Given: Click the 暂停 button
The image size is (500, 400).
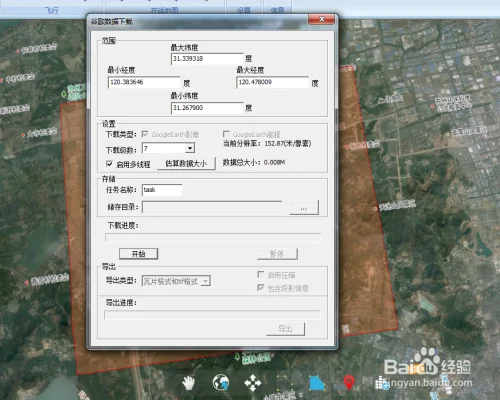Looking at the screenshot, I should [x=277, y=254].
